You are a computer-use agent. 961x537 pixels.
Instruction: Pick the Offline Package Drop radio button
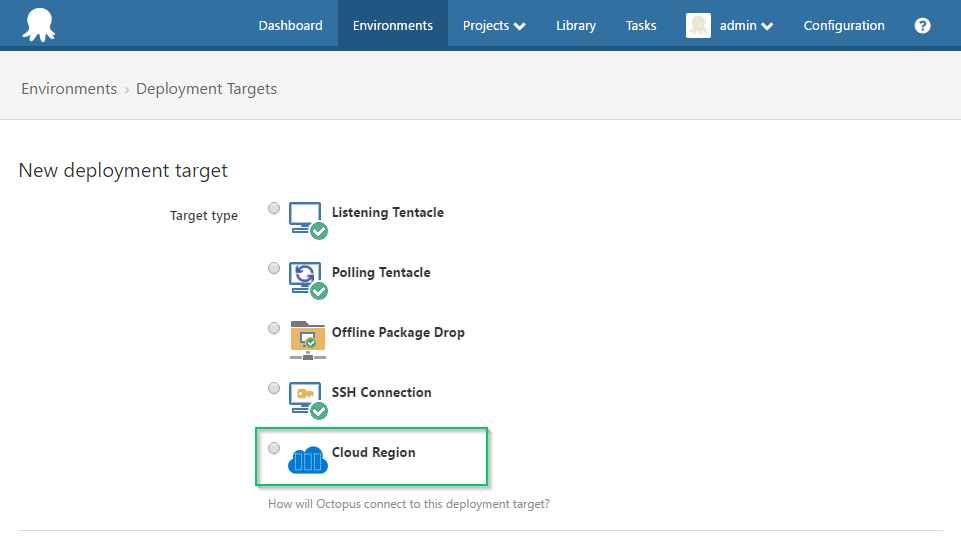(x=274, y=328)
